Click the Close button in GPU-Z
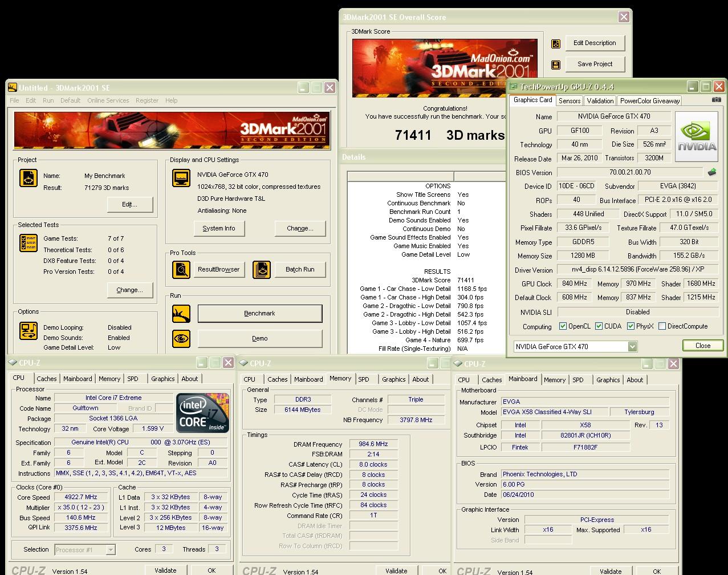This screenshot has height=575, width=728. pos(703,346)
